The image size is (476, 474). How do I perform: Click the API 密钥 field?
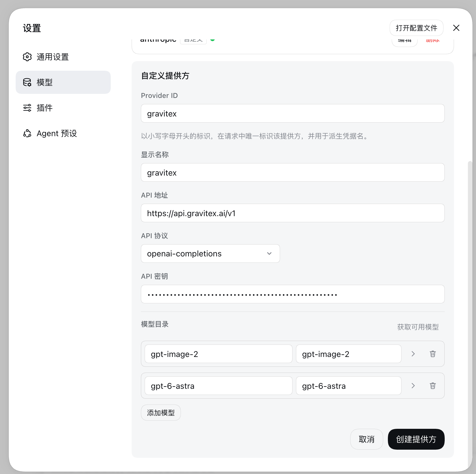coord(292,294)
